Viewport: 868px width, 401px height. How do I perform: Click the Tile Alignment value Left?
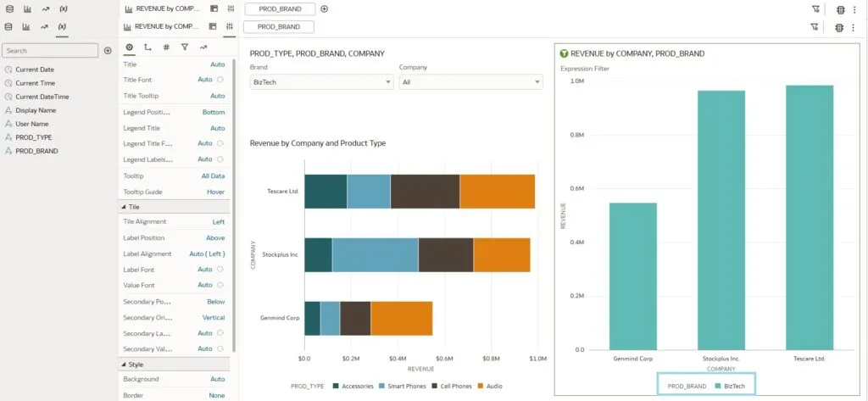(x=218, y=222)
